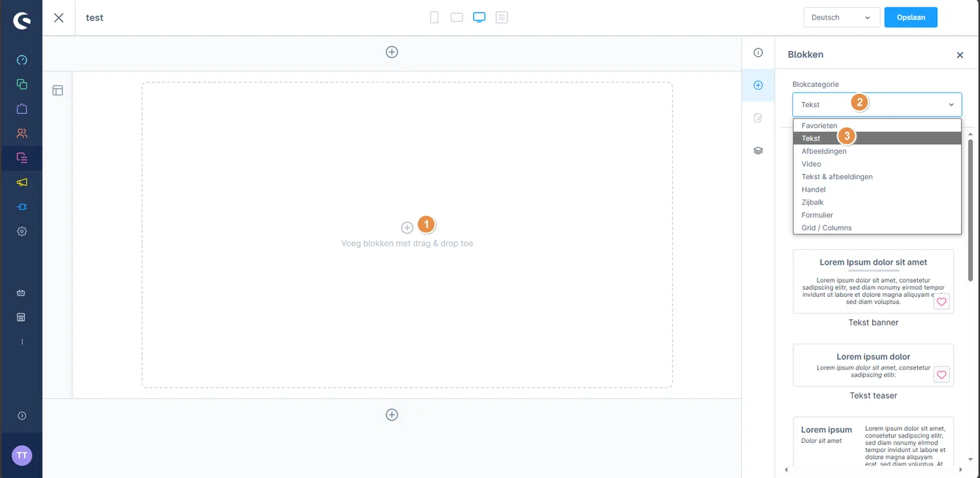
Task: Close the test layout editor with the X
Action: [59, 17]
